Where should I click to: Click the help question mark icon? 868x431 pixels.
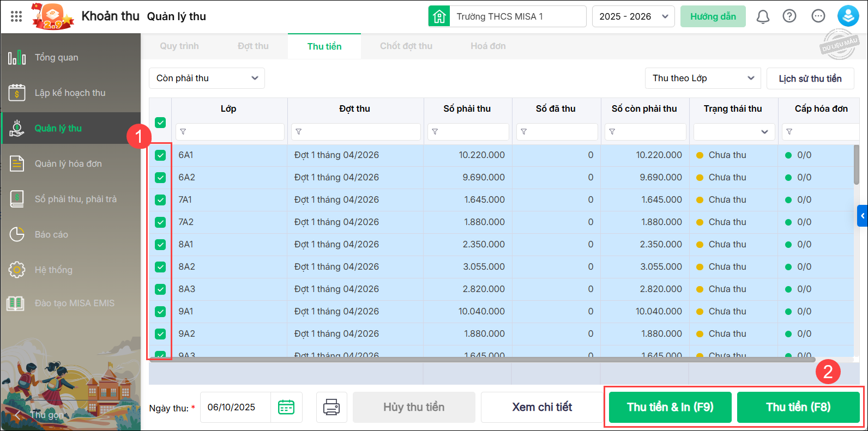click(789, 16)
